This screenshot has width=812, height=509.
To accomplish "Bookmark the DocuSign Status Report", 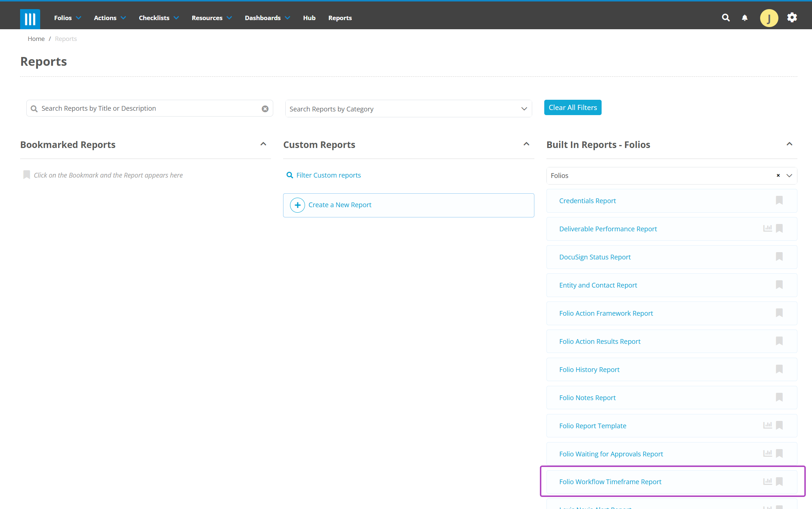I will point(779,257).
